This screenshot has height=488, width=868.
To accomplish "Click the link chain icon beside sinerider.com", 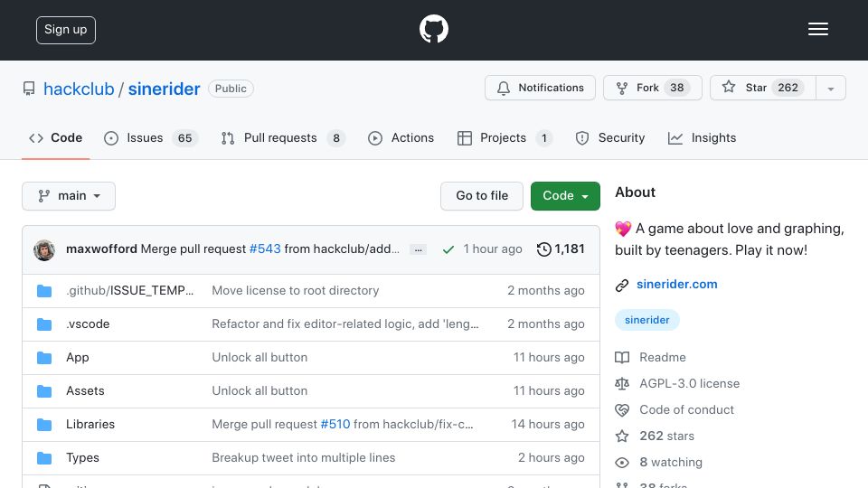I will [622, 285].
